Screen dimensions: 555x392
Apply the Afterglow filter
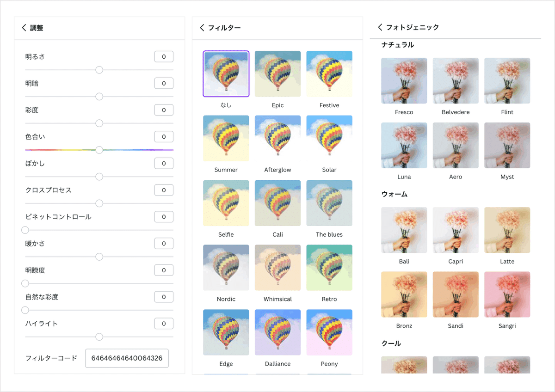[x=277, y=138]
